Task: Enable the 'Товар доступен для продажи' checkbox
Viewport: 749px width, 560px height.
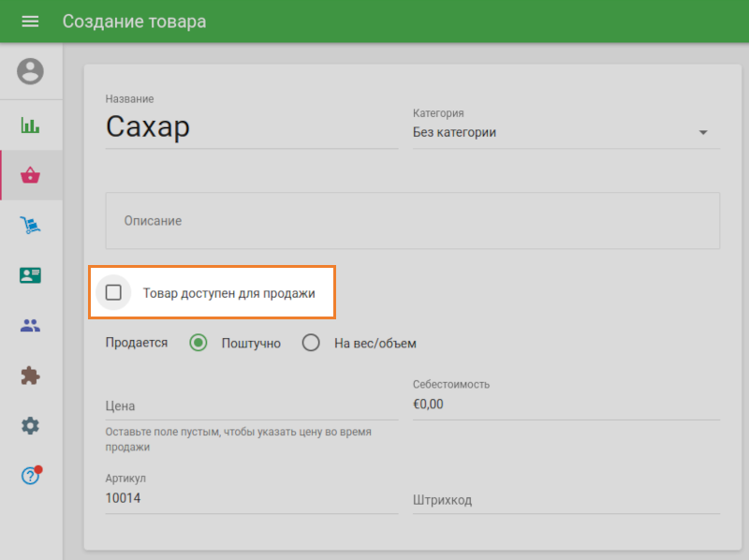Action: point(113,292)
